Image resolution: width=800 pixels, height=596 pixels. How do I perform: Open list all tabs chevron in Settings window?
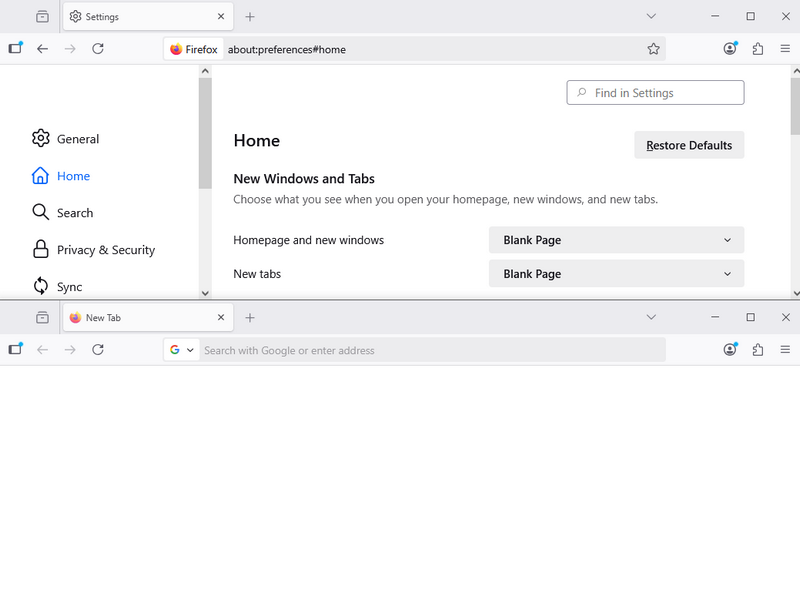(651, 17)
